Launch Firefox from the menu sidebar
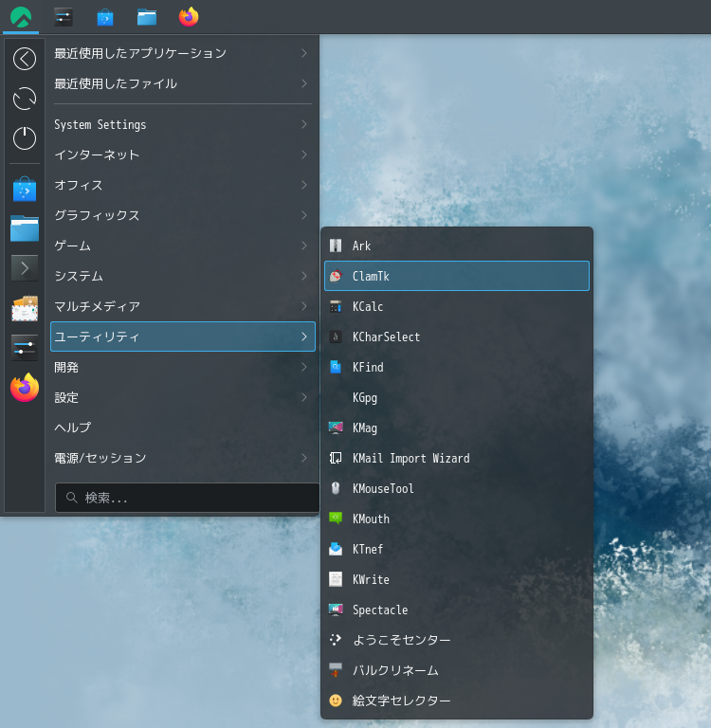Image resolution: width=711 pixels, height=728 pixels. (x=25, y=387)
